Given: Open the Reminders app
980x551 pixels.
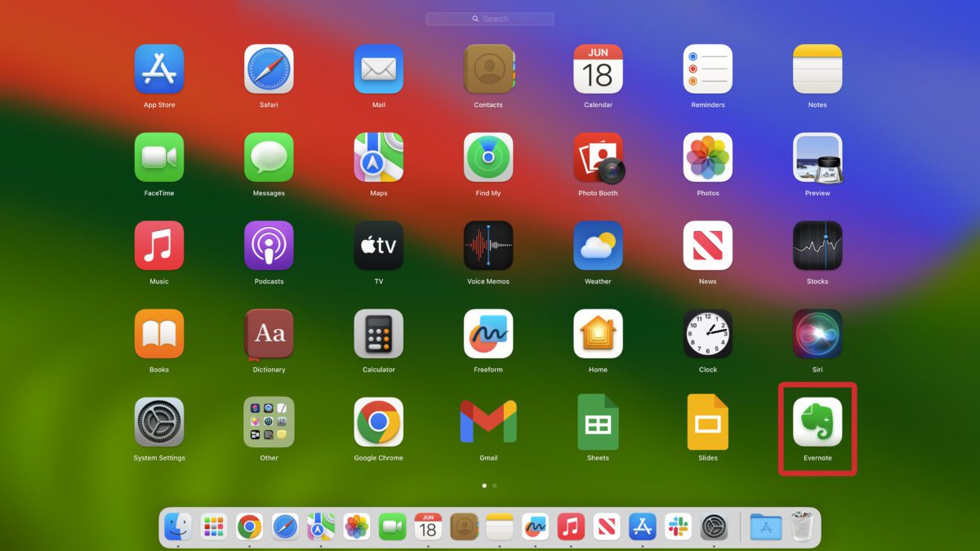Looking at the screenshot, I should click(x=707, y=69).
